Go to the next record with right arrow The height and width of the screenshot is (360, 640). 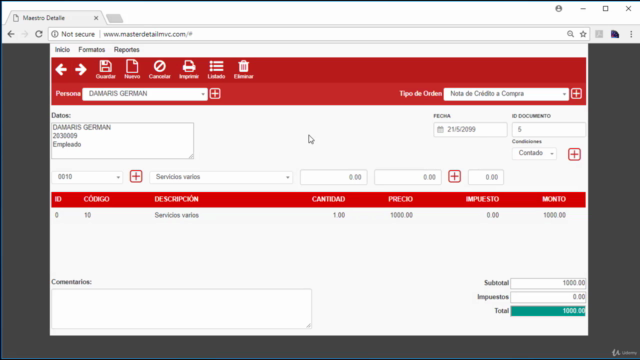(81, 69)
